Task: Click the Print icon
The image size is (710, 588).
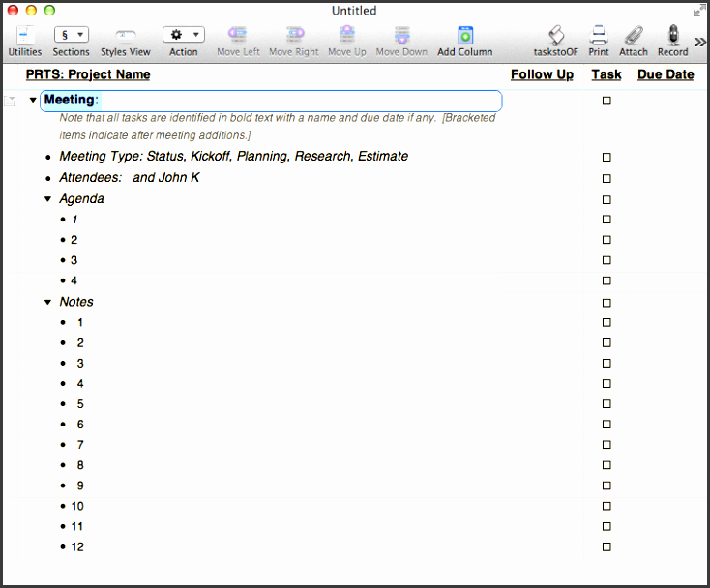Action: pyautogui.click(x=599, y=35)
